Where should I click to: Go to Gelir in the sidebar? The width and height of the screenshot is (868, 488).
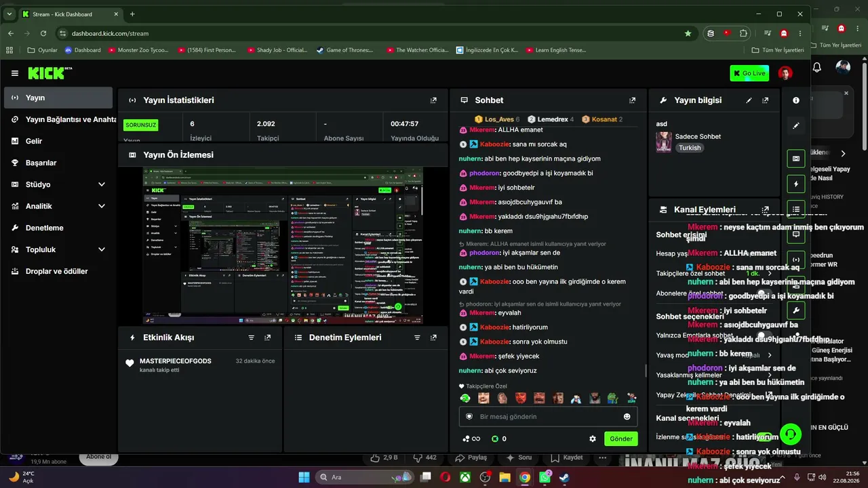tap(58, 141)
